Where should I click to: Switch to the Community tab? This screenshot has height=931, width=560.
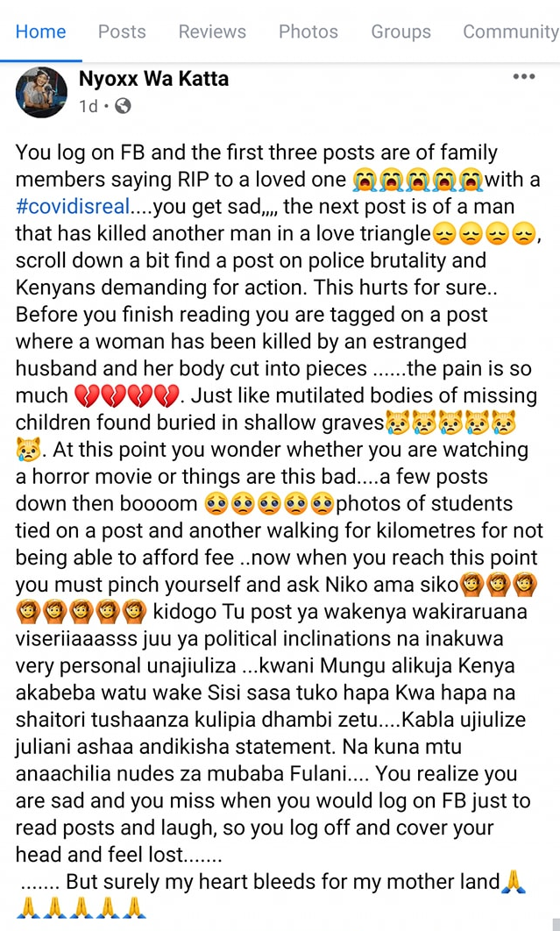(510, 32)
